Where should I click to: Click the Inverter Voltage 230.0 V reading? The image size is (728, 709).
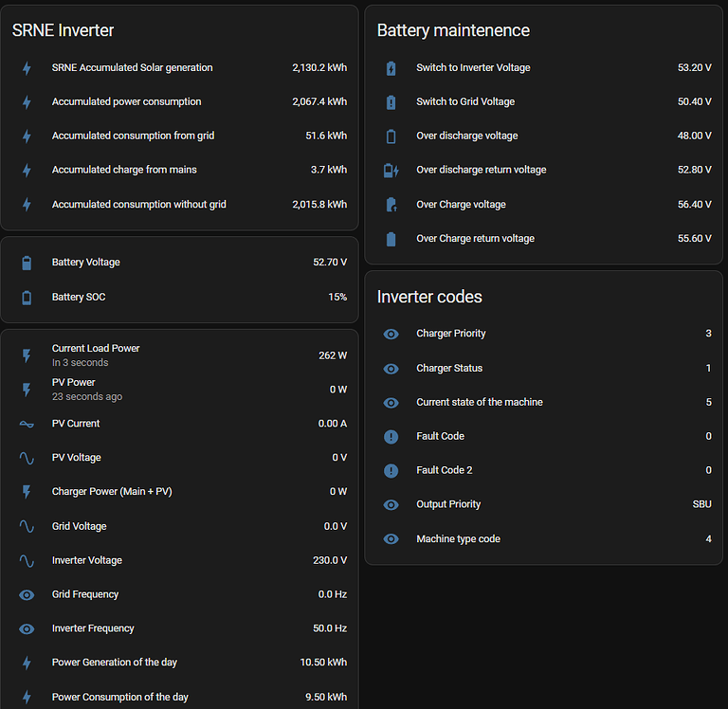(329, 561)
